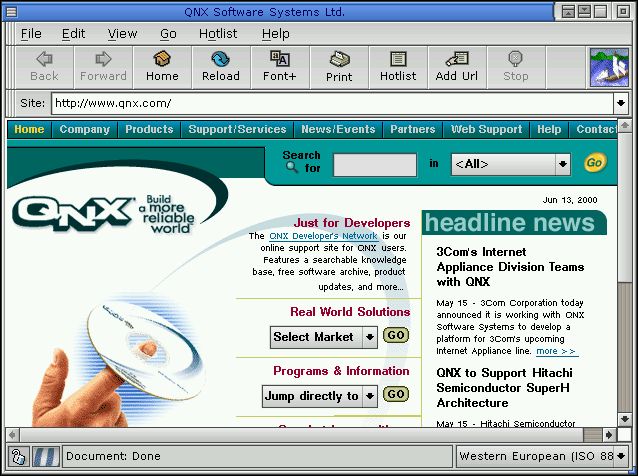Increase text size with Font+
The height and width of the screenshot is (476, 638).
click(x=280, y=67)
